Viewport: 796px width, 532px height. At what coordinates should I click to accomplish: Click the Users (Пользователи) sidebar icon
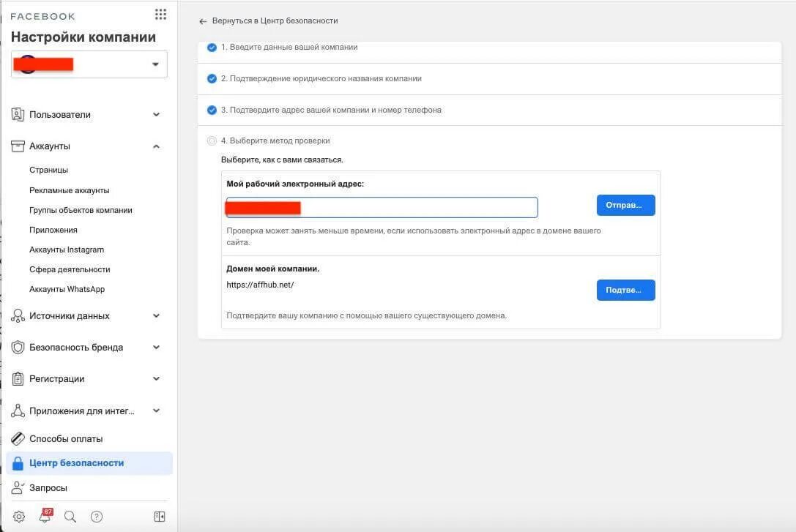(18, 115)
